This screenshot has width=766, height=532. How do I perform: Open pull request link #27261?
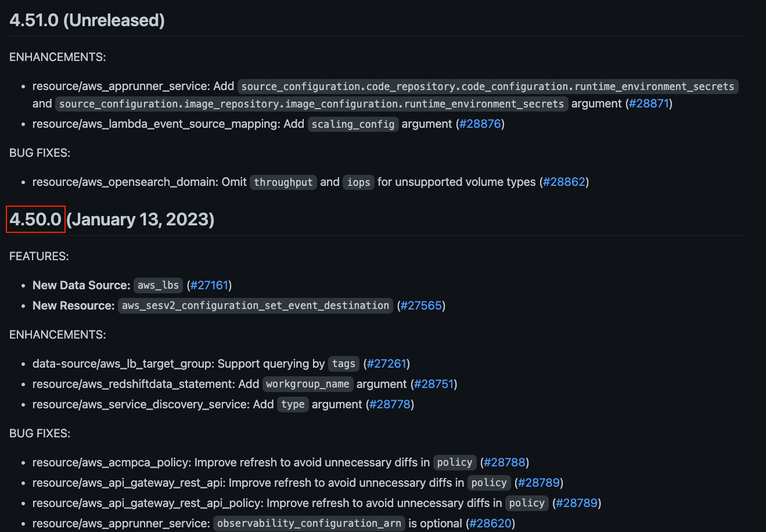[387, 364]
